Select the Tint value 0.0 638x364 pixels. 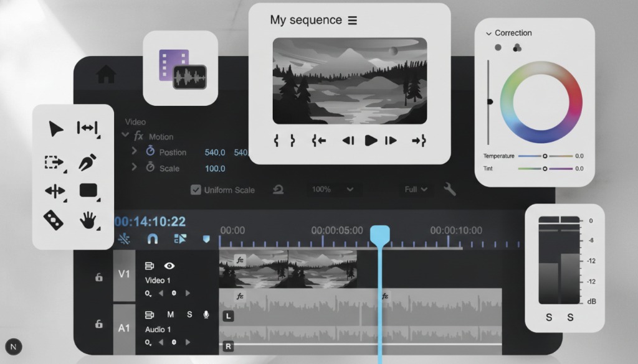(579, 169)
